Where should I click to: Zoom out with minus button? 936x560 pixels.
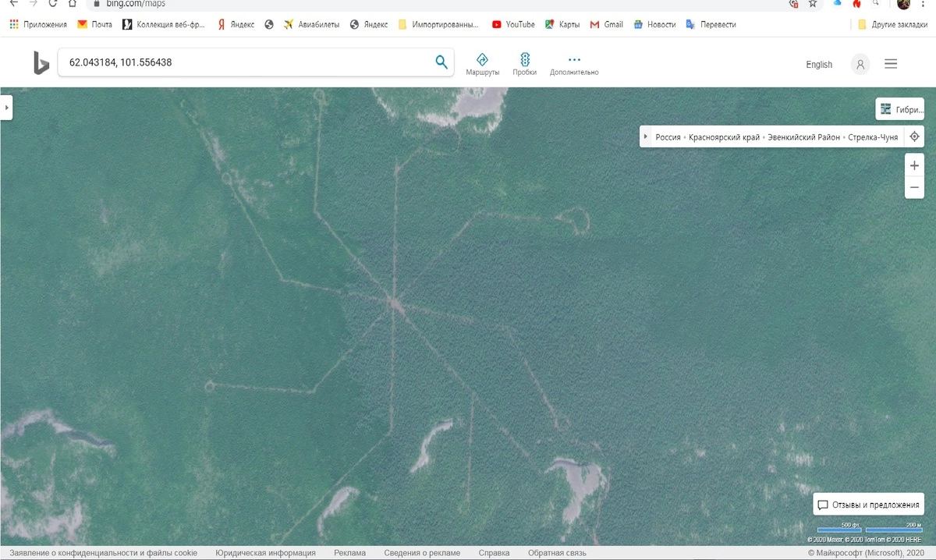[x=914, y=188]
